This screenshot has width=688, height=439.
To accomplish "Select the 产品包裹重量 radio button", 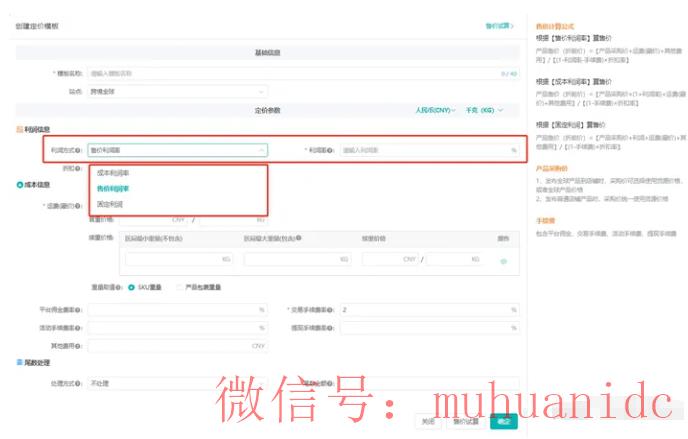I will pos(179,287).
